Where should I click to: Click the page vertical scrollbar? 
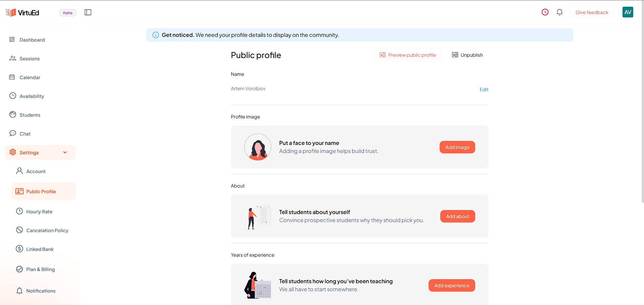coord(642,101)
